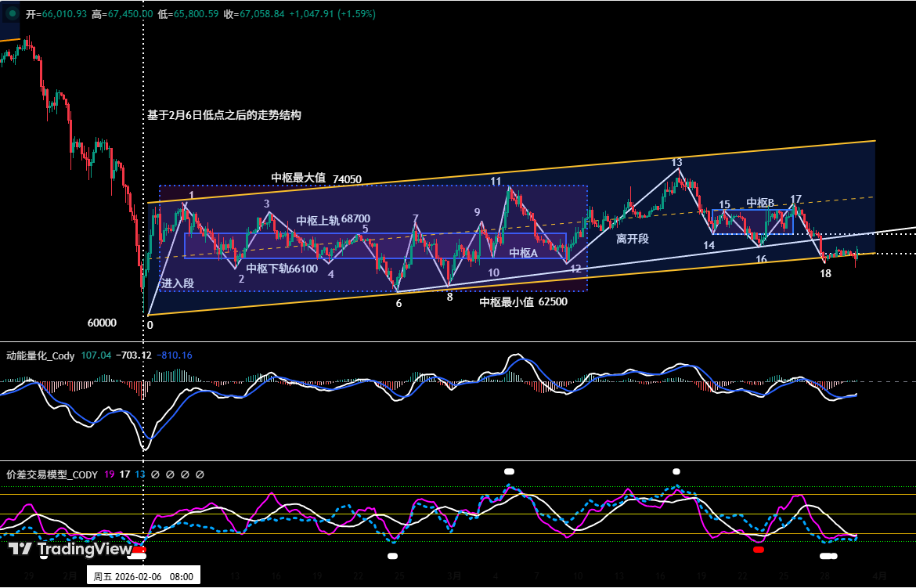Click the symbol marker icon beside the OHLC readout

(x=11, y=13)
